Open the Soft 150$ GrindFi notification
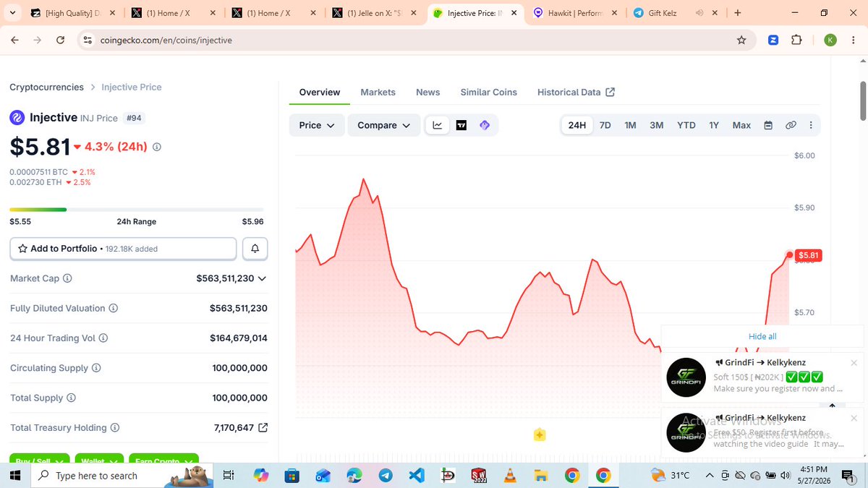Image resolution: width=868 pixels, height=488 pixels. [762, 376]
